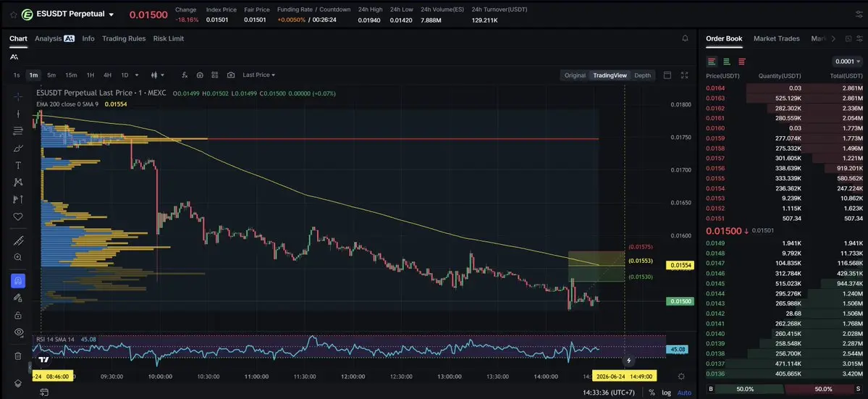Viewport: 868px width, 399px height.
Task: Show both buy and sell orders view
Action: click(x=712, y=62)
